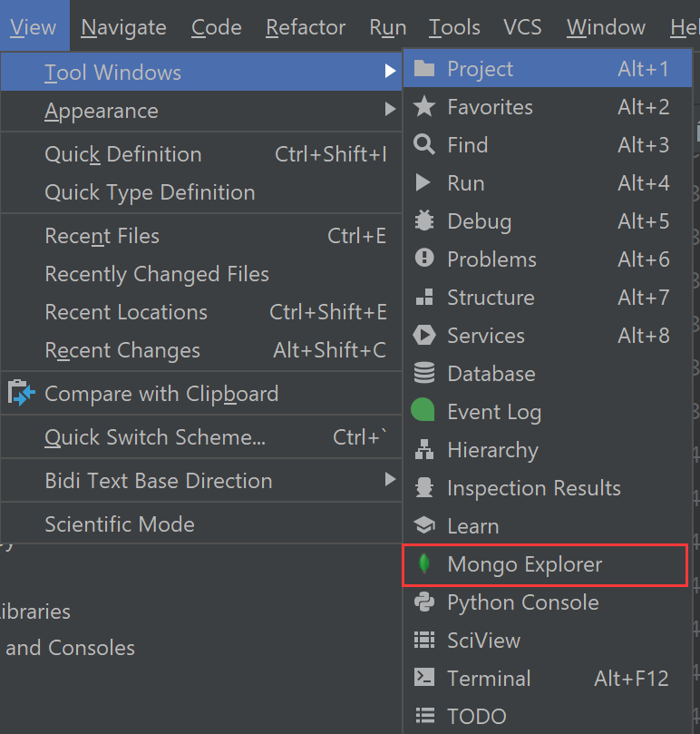Click the VCS menu item
The width and height of the screenshot is (700, 734).
tap(522, 26)
